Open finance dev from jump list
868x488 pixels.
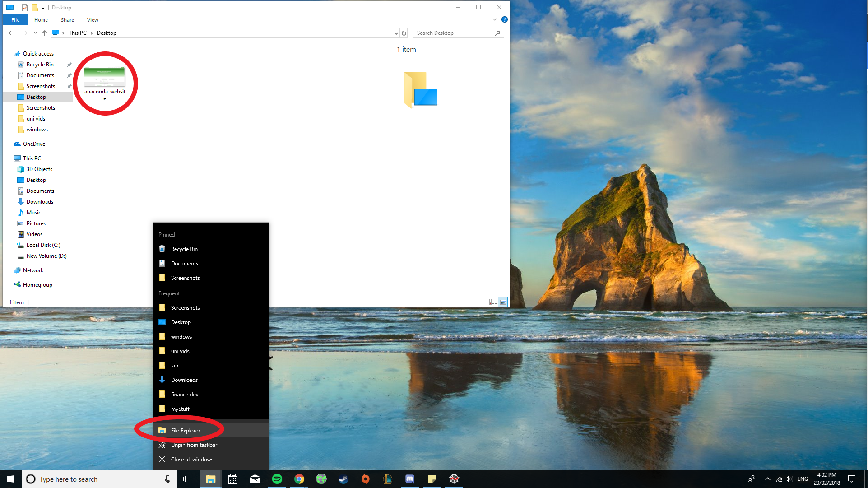[211, 394]
